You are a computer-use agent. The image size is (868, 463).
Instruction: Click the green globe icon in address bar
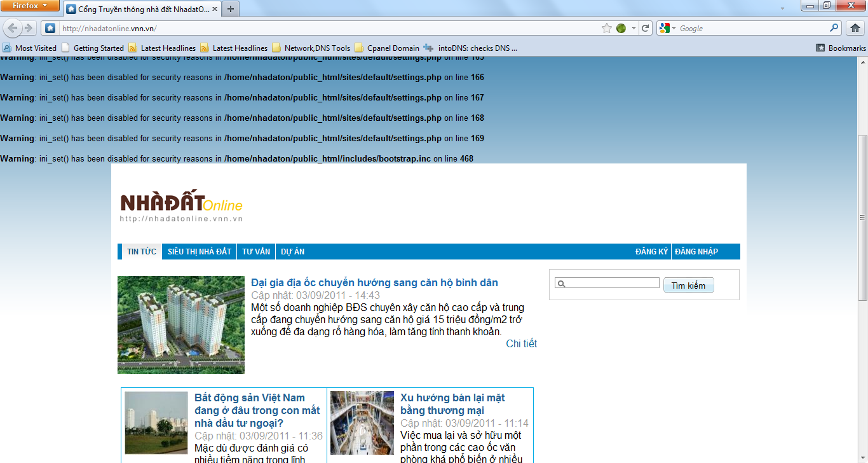pos(621,28)
